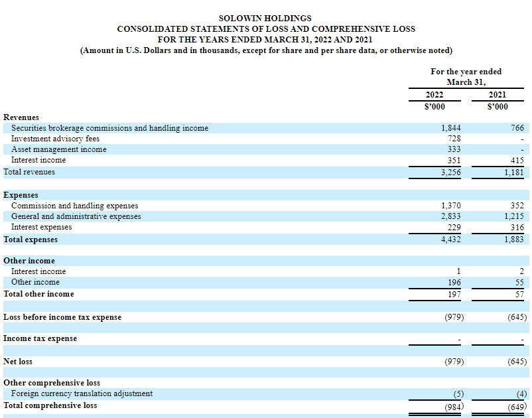Select the 'Interest expenses' label
This screenshot has width=532, height=418.
(41, 227)
